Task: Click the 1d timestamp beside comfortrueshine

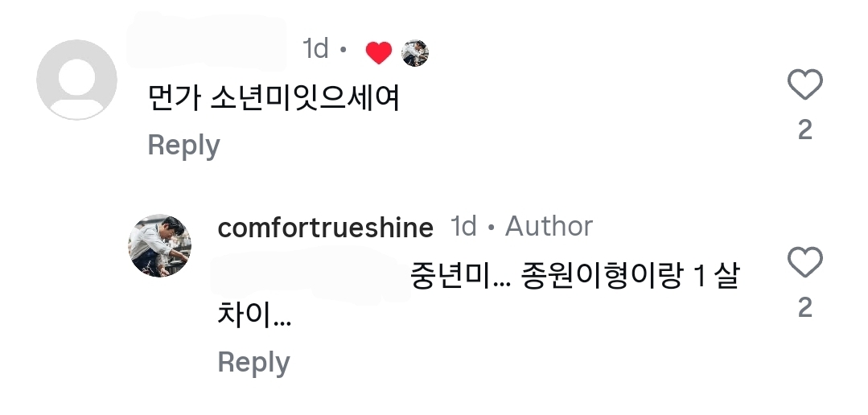Action: 463,227
